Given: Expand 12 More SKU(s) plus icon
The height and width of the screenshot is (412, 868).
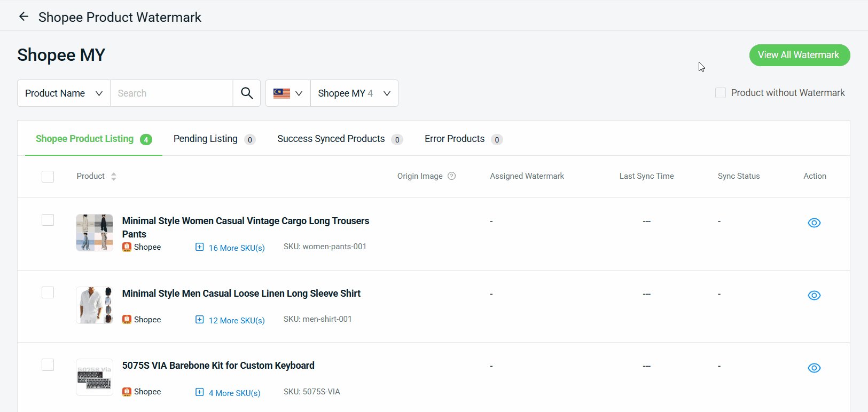Looking at the screenshot, I should tap(200, 320).
